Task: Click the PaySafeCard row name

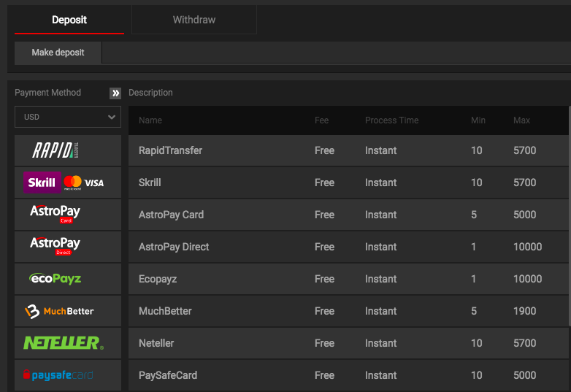Action: tap(168, 375)
